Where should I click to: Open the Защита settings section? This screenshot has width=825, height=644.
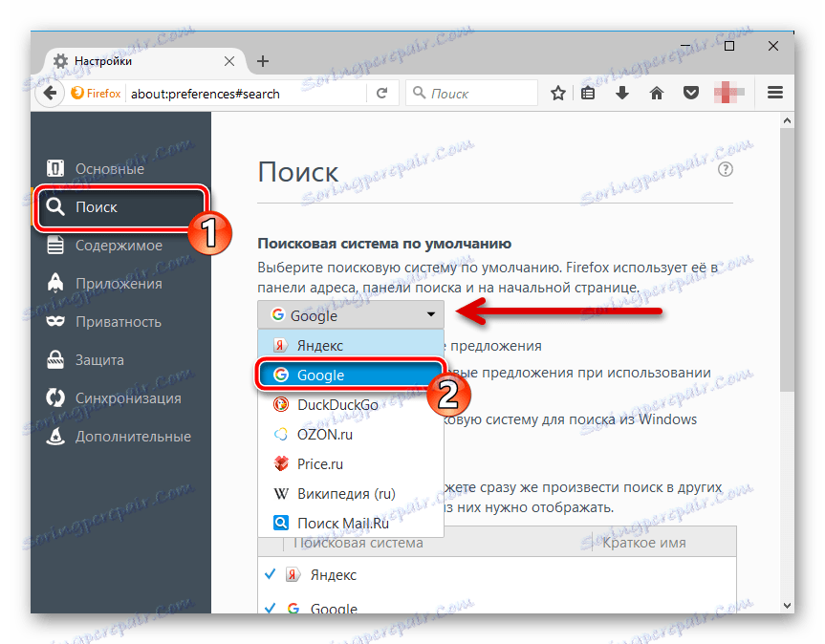(121, 360)
